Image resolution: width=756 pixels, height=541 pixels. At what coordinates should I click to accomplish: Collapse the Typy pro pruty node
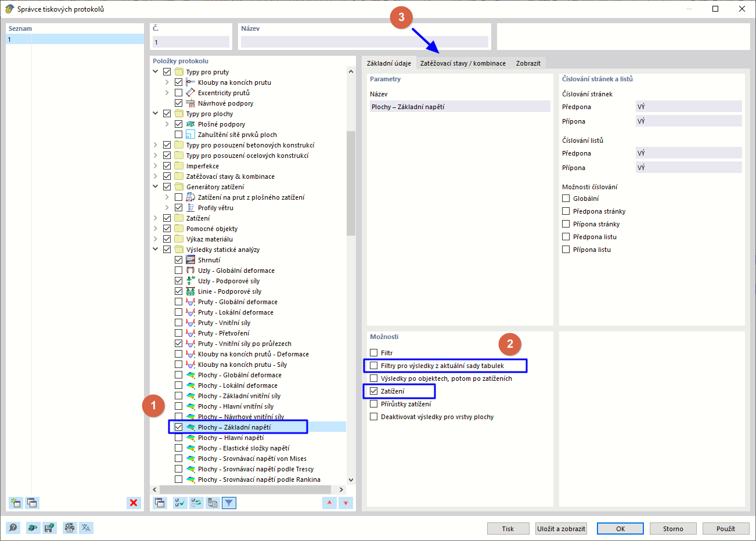[x=156, y=72]
